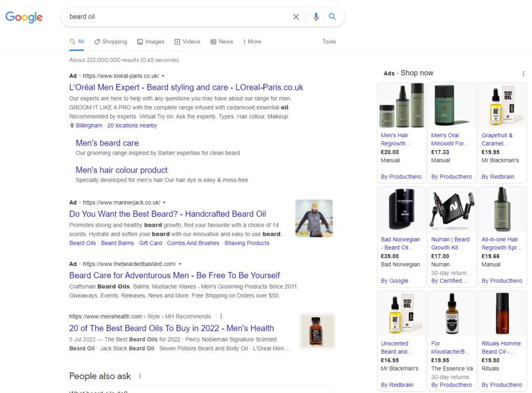This screenshot has height=393, width=532.
Task: Open the Beard Oils sitelink
Action: pos(83,243)
